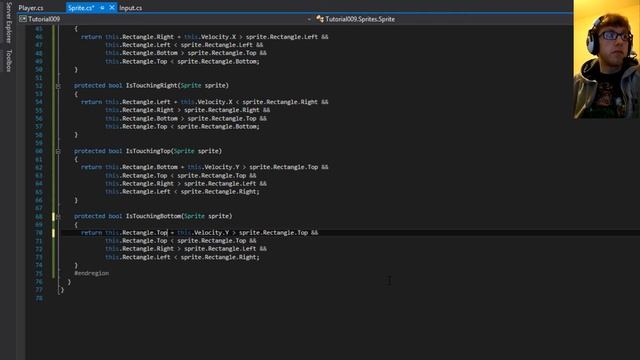The width and height of the screenshot is (640, 360).
Task: Click the class icon beside Tutorial009.Sprites.Sprite
Action: pos(320,19)
